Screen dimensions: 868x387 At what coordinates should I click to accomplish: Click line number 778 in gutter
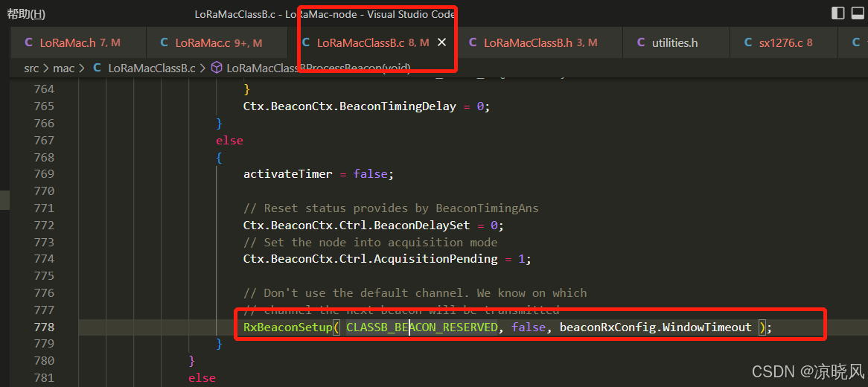[x=44, y=327]
